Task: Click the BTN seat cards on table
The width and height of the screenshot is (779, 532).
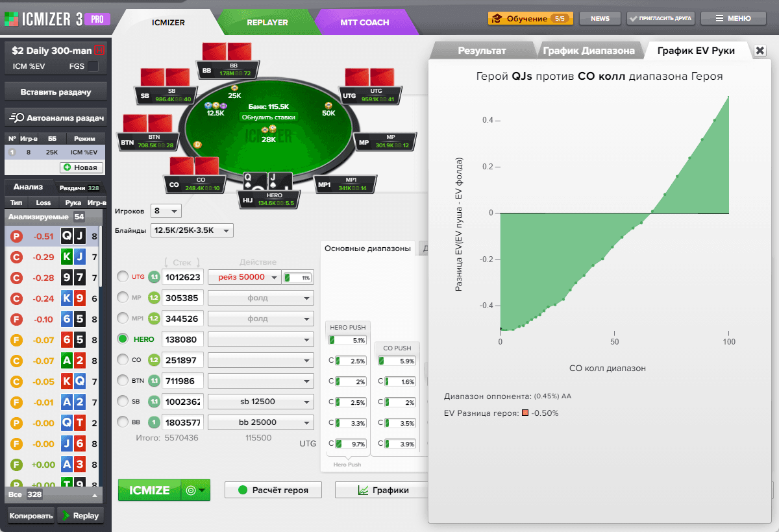Action: (147, 123)
